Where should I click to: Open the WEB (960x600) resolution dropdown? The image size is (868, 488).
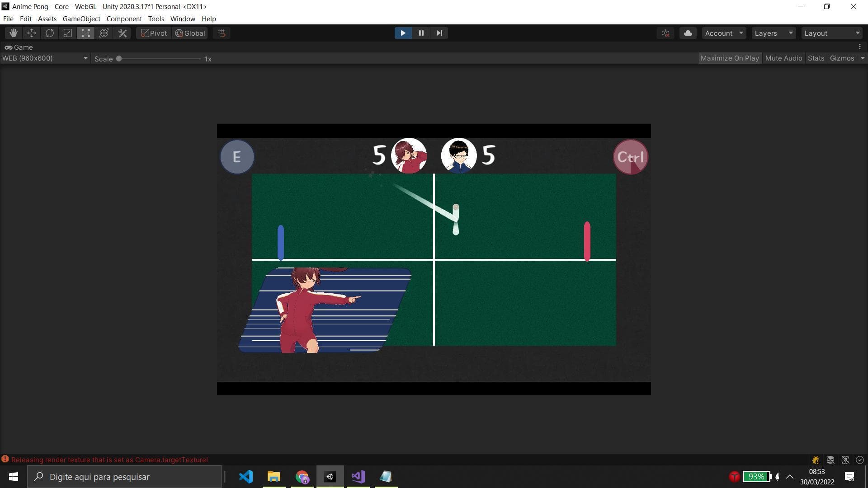pyautogui.click(x=45, y=58)
